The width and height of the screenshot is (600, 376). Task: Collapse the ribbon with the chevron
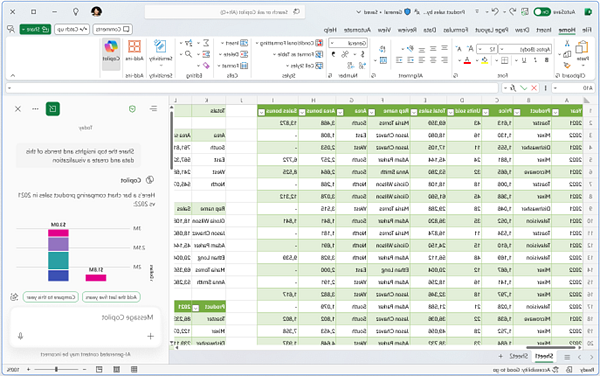(x=13, y=75)
